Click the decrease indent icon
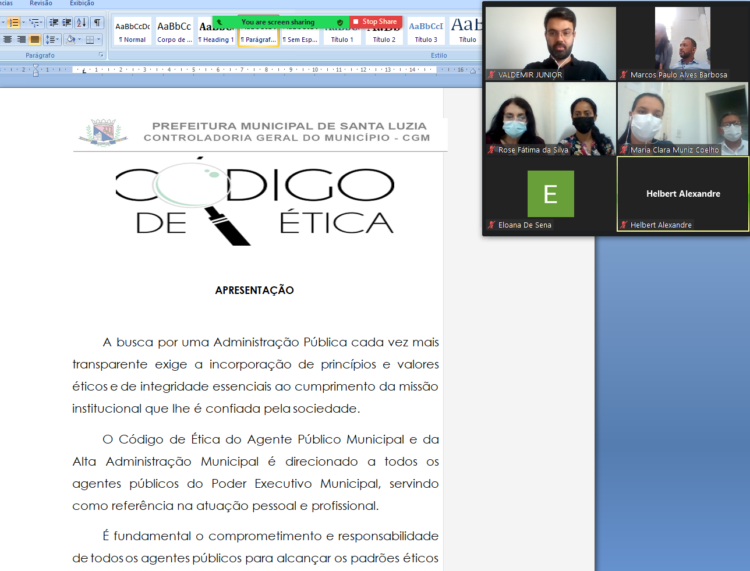This screenshot has height=571, width=750. pyautogui.click(x=53, y=22)
